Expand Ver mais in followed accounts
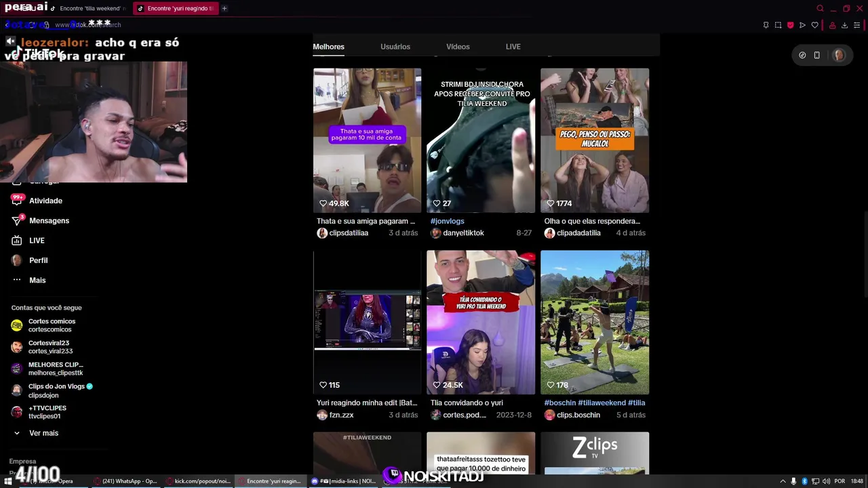 [43, 433]
